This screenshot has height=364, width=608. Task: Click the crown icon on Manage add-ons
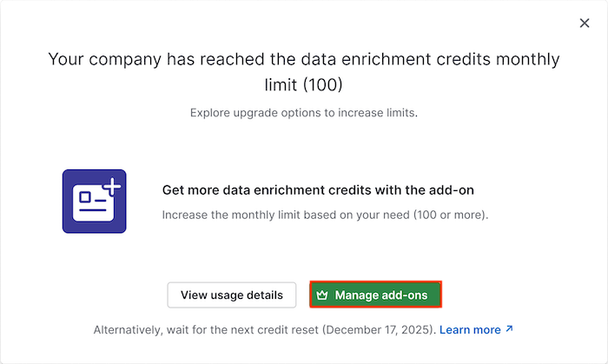322,295
